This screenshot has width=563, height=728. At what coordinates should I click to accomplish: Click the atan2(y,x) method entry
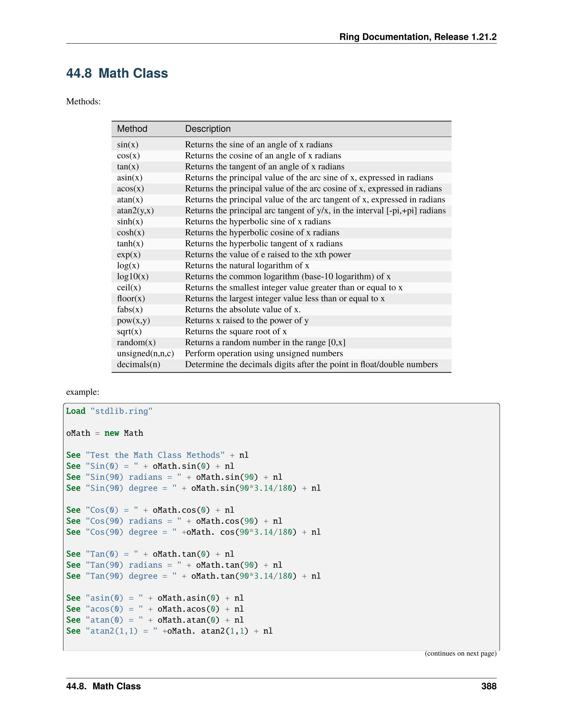(135, 211)
